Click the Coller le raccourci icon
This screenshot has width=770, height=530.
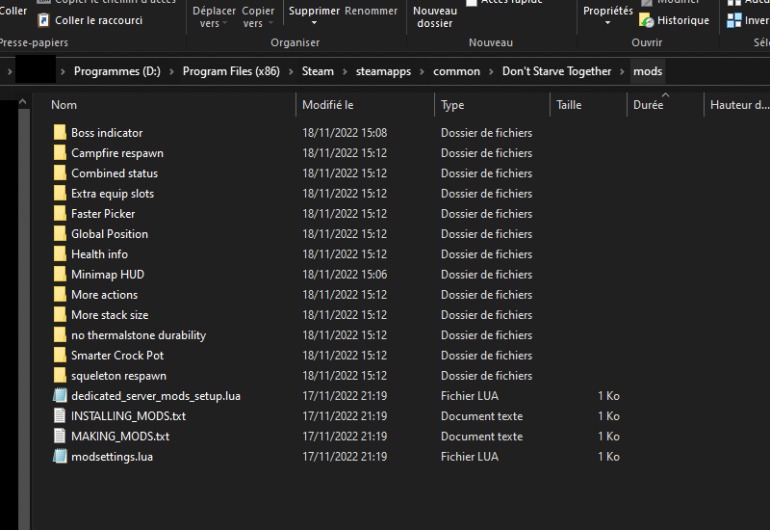point(43,20)
